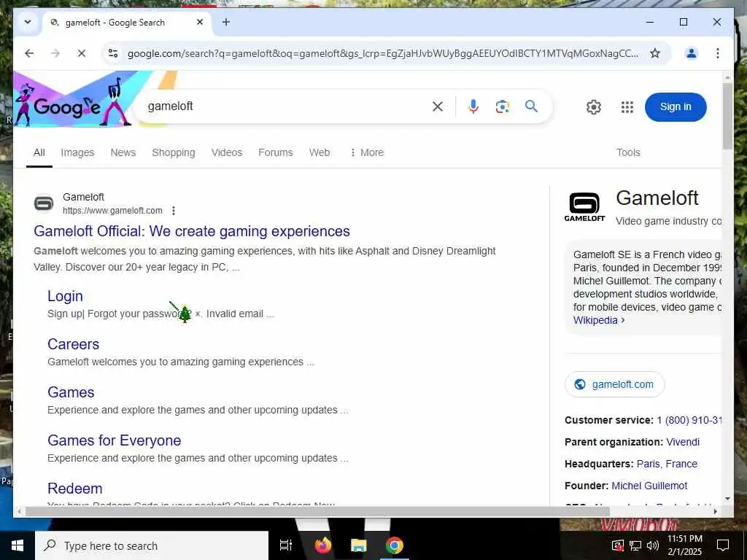
Task: Open File Explorer from the taskbar
Action: pos(359,545)
